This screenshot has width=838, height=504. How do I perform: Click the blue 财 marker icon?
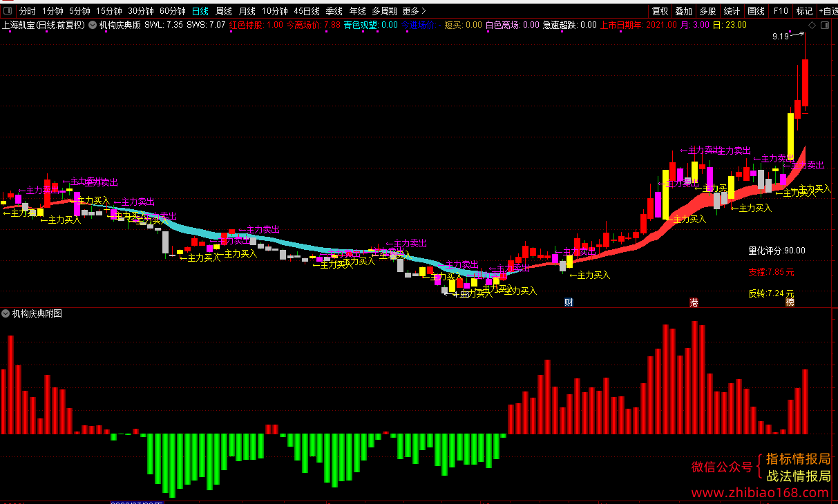point(569,302)
